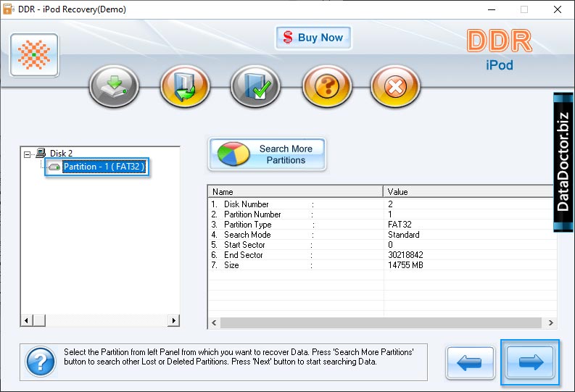Viewport: 575px width, 392px height.
Task: Click the Next arrow button
Action: coord(530,362)
